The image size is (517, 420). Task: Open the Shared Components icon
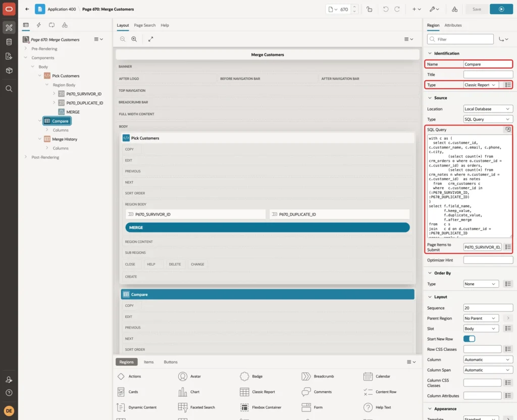point(455,9)
